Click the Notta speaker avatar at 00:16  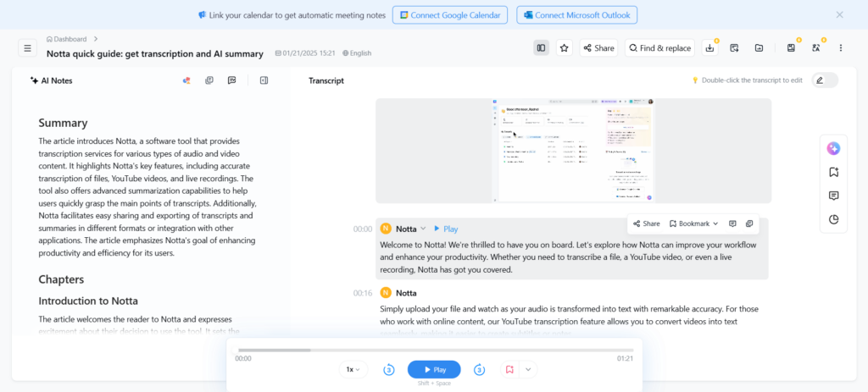click(386, 293)
